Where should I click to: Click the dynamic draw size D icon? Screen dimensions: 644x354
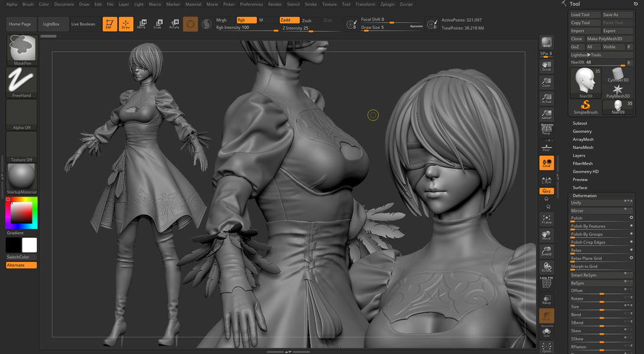coord(431,25)
